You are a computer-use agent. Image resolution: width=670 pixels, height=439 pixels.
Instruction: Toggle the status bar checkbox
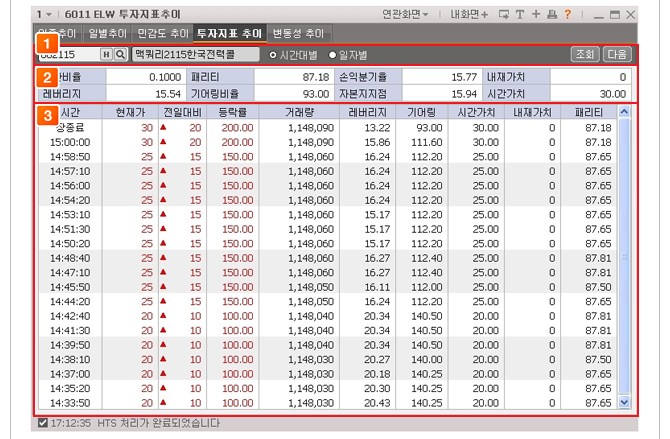pyautogui.click(x=43, y=423)
